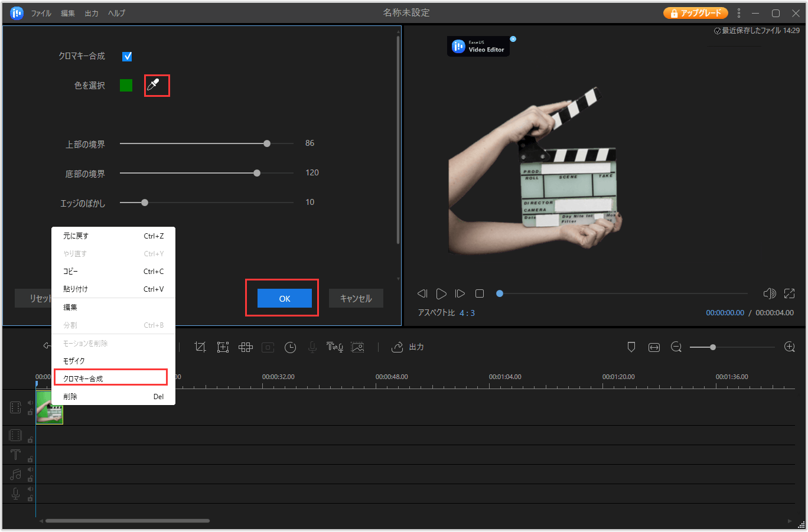Add a marker to the timeline

click(631, 347)
